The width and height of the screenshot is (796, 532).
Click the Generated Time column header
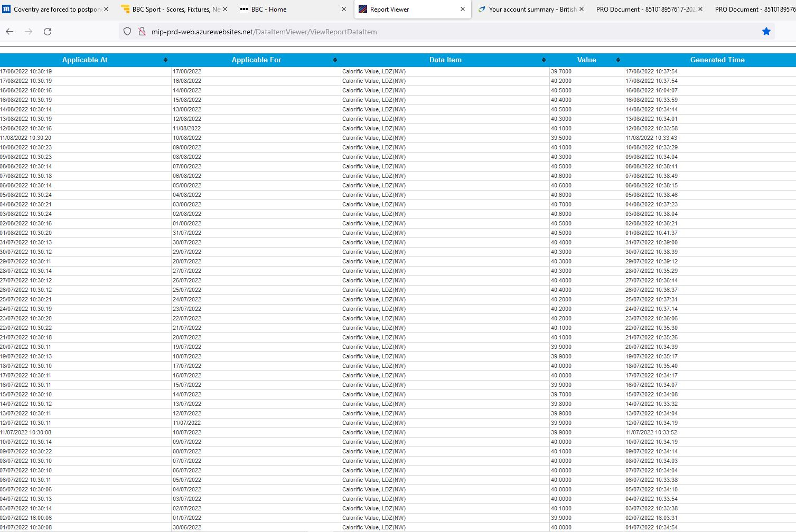tap(717, 60)
